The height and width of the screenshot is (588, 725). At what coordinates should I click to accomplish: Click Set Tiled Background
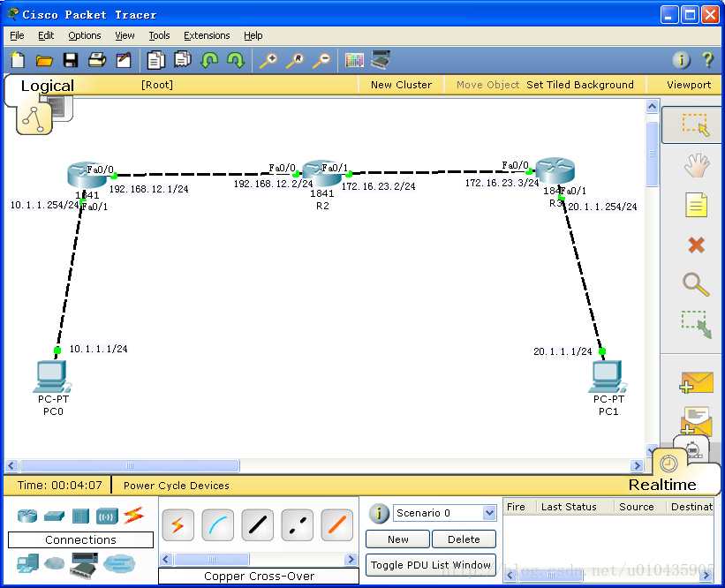580,85
